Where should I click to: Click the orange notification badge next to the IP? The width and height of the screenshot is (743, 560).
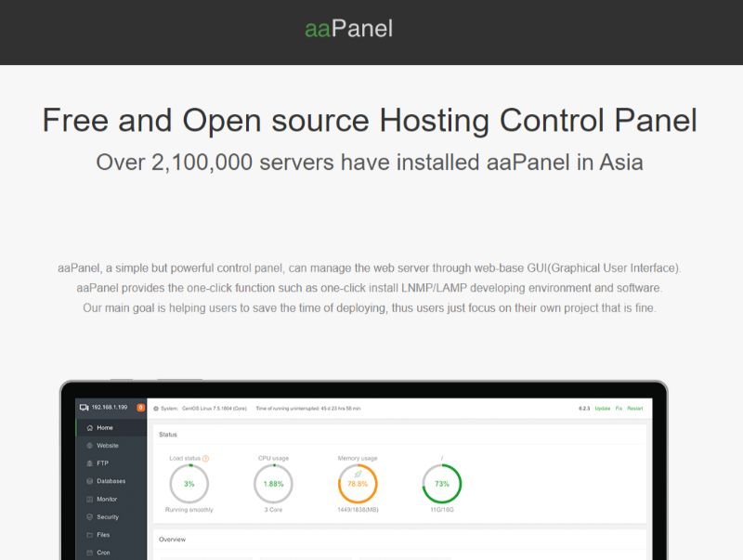tap(139, 407)
